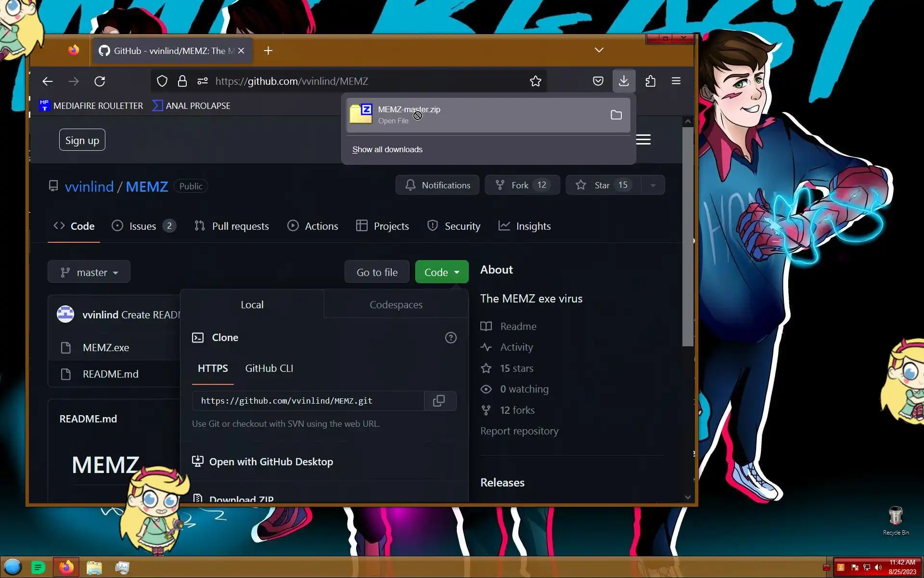Bookmark this page with the star icon

(535, 81)
